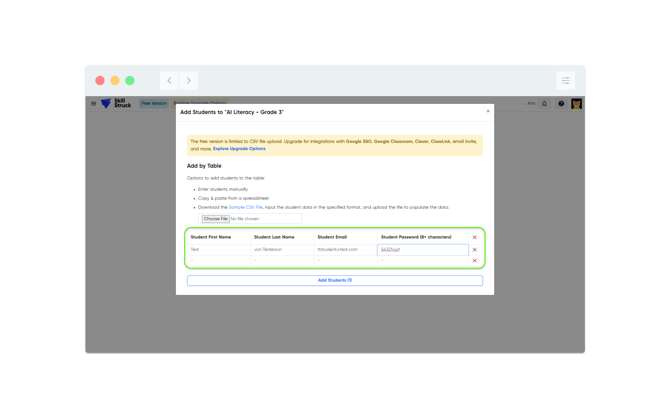Open the notifications bell
Screen dimensions: 670x418
pyautogui.click(x=544, y=103)
